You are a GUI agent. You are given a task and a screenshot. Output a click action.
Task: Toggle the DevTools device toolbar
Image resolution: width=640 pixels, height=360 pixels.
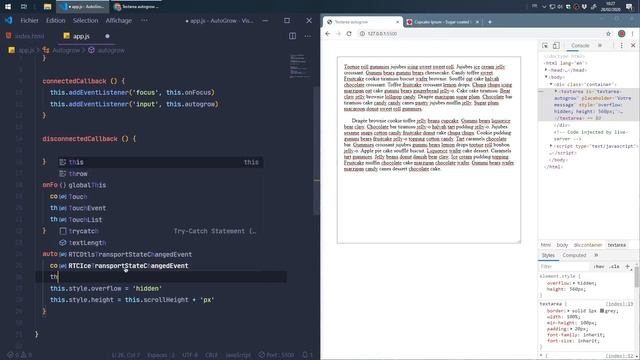pyautogui.click(x=556, y=45)
